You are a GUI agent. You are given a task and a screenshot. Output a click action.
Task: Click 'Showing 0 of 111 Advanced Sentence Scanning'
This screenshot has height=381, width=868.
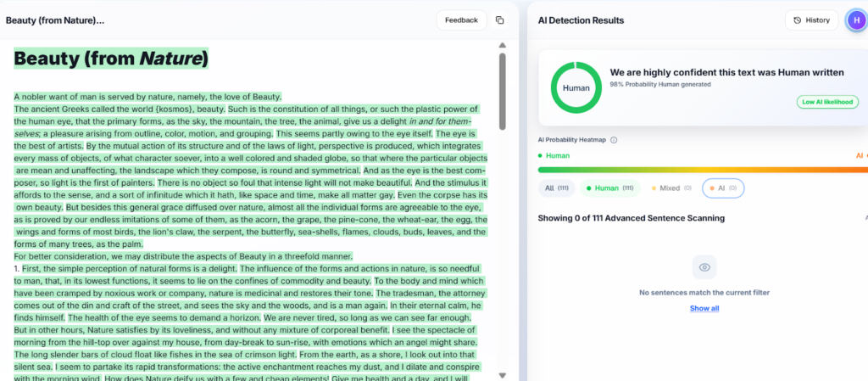click(631, 218)
